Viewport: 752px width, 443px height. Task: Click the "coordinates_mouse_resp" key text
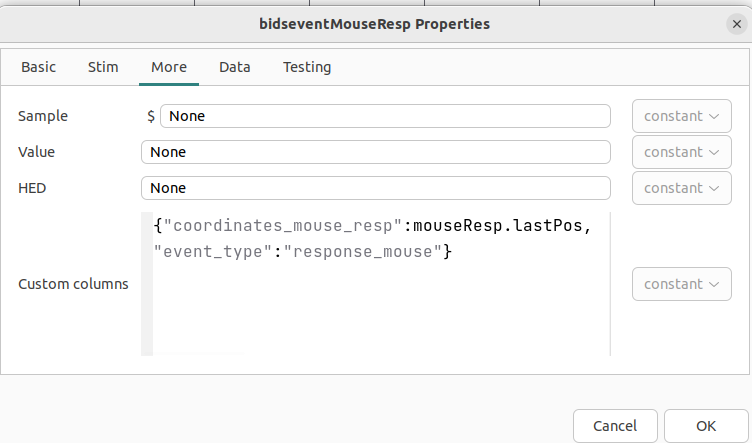282,225
